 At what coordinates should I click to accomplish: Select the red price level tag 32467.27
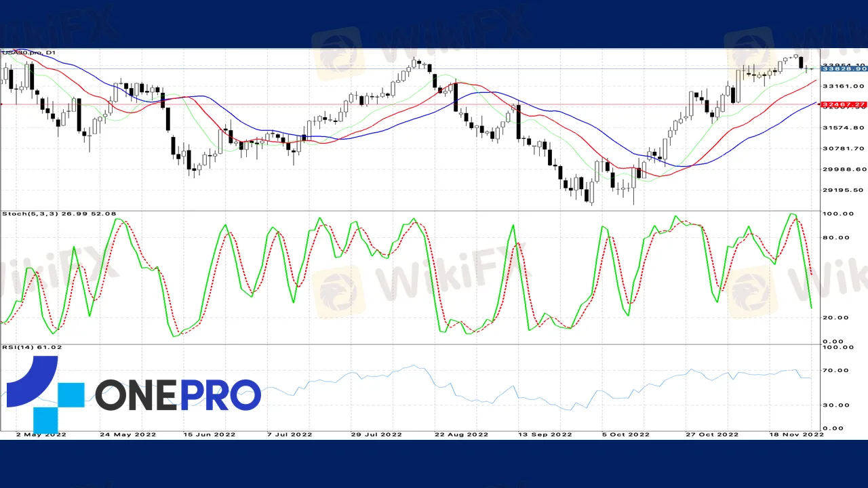pyautogui.click(x=844, y=105)
